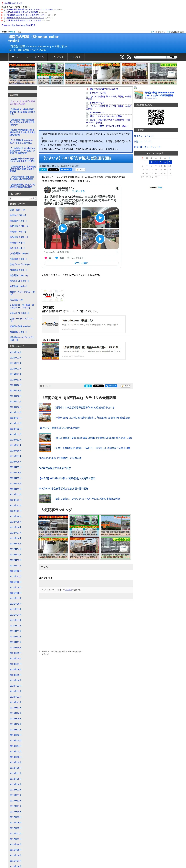Image resolution: width=186 pixels, height=868 pixels.
Task: Click the X post button under the article title
Action: tap(53, 170)
